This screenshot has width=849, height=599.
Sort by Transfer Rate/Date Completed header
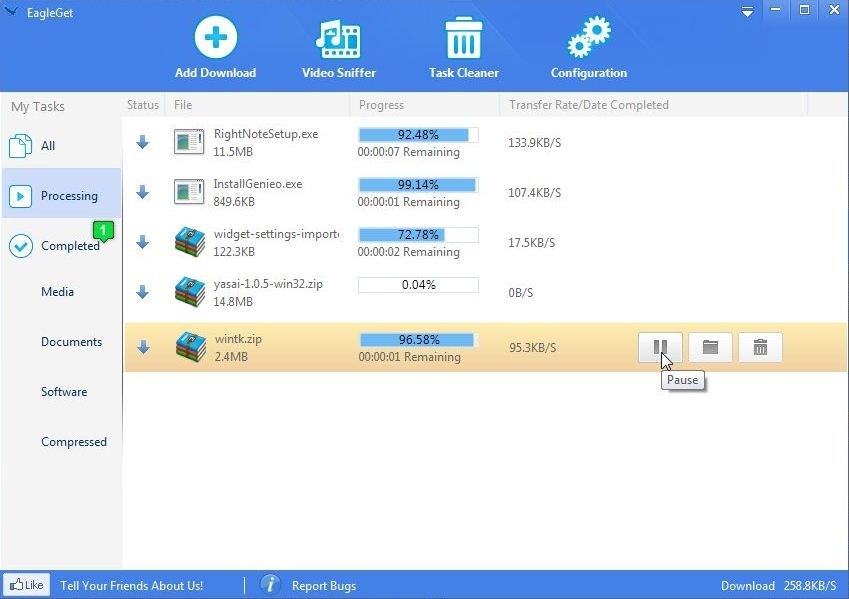pos(589,105)
